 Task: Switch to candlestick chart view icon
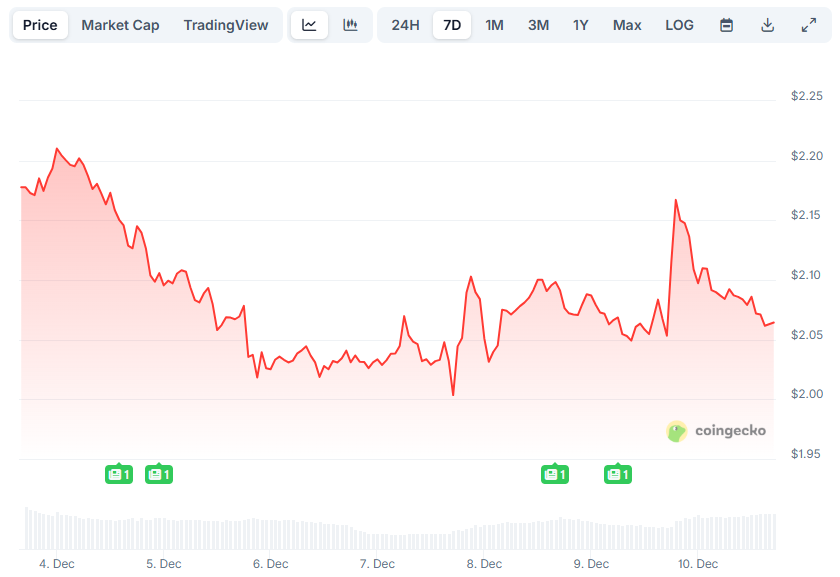[350, 24]
